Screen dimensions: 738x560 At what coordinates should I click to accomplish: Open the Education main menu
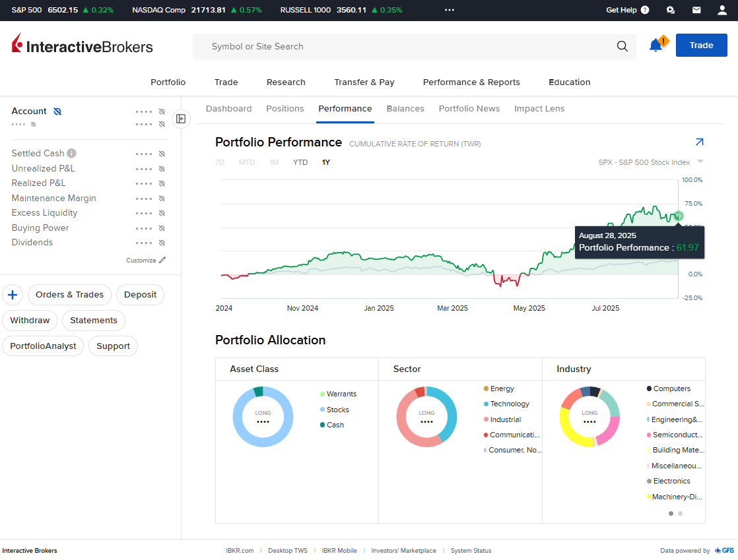point(570,82)
